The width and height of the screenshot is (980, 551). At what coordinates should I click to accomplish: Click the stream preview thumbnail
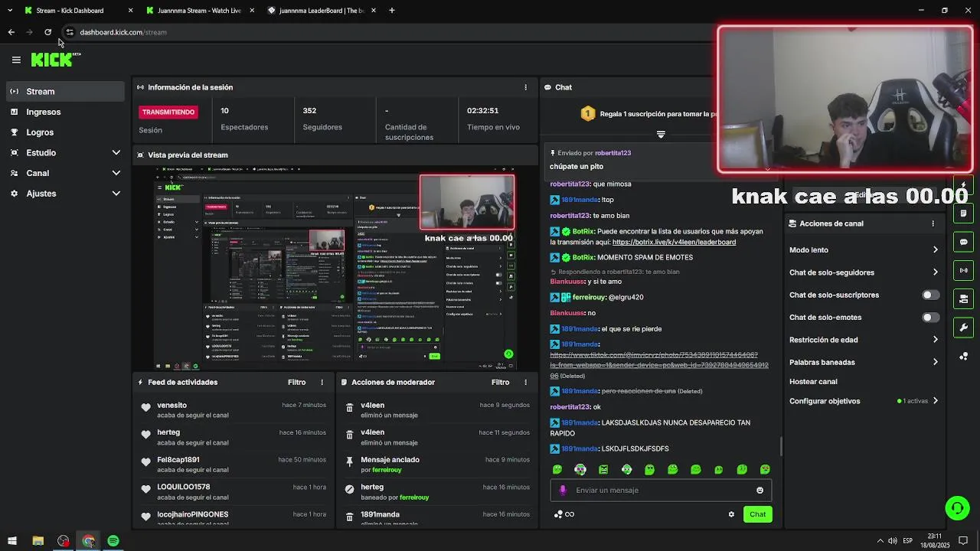tap(335, 268)
